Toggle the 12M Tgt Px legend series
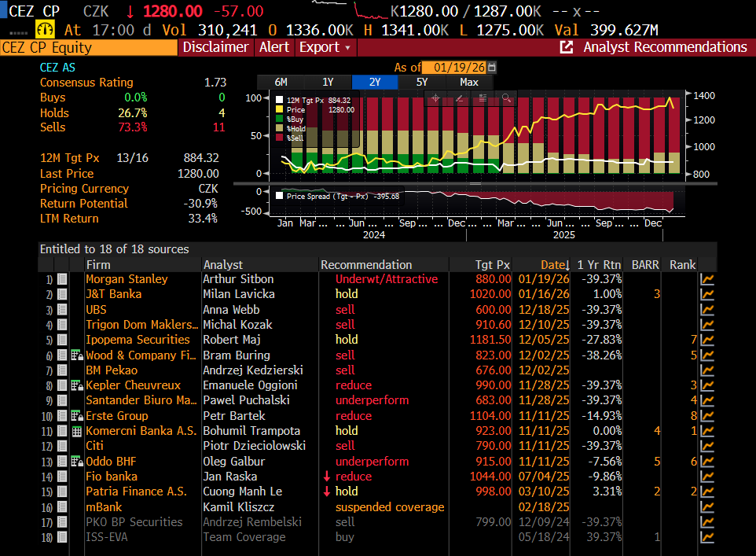Screen dimensions: 756x556 pos(279,101)
